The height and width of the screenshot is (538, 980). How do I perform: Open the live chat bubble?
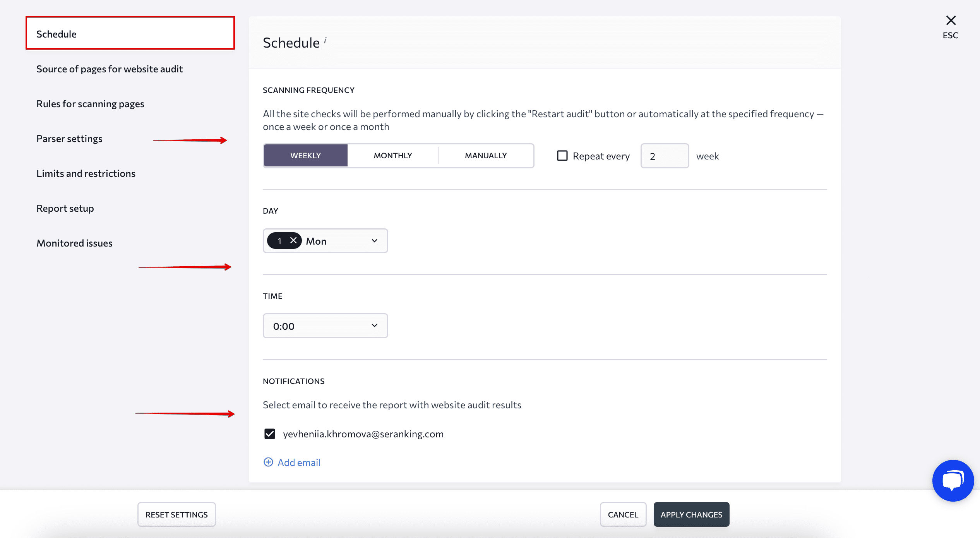click(953, 480)
